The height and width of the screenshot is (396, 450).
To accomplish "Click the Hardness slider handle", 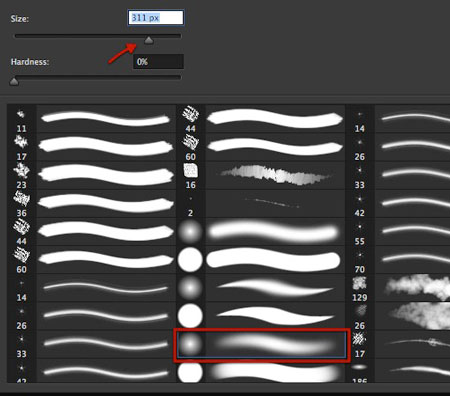I will [14, 81].
